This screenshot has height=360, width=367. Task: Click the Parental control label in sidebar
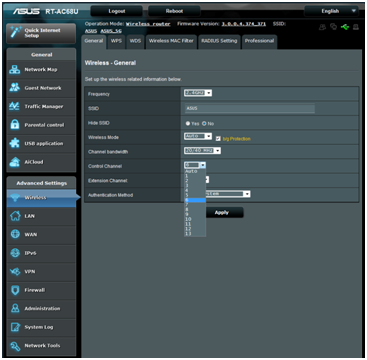coord(44,125)
